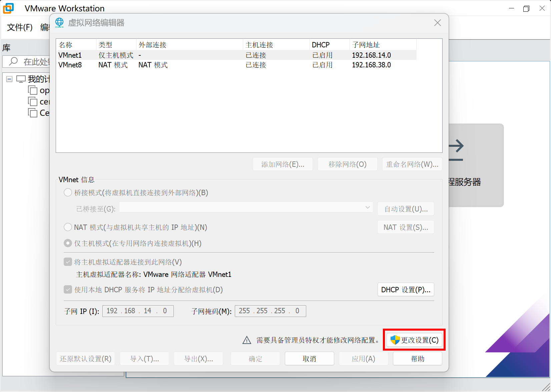The image size is (551, 392).
Task: Click subnet address 192.168.38.0 cell
Action: tap(372, 65)
